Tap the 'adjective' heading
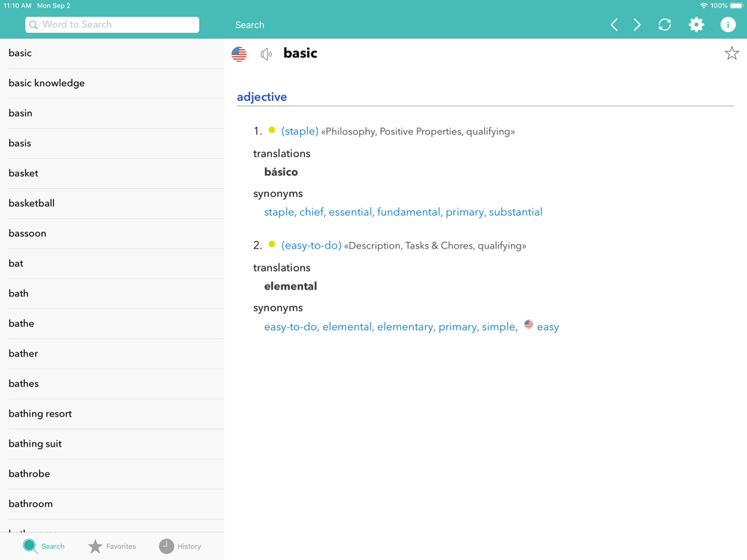 (x=262, y=97)
